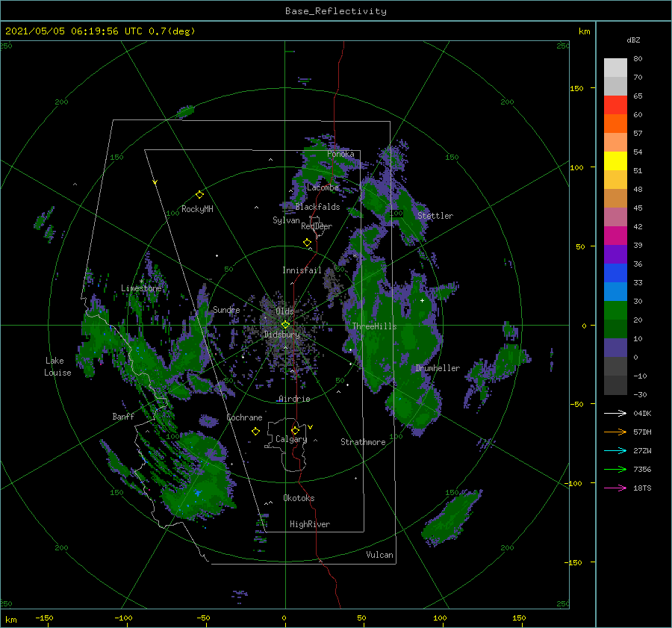Select the yellow 54–51 dBZ color swatch
This screenshot has height=628, width=672.
point(615,161)
